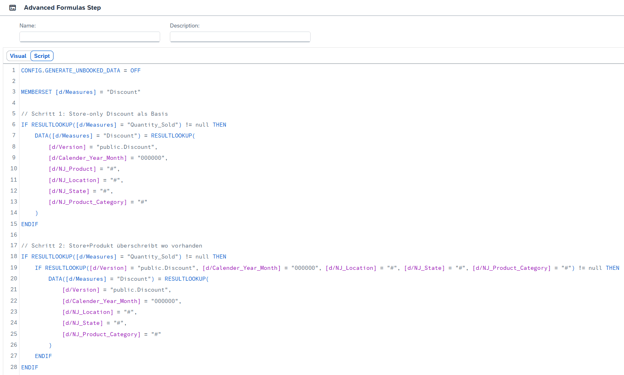Focus the Name input field
This screenshot has height=375, width=624.
tap(90, 37)
